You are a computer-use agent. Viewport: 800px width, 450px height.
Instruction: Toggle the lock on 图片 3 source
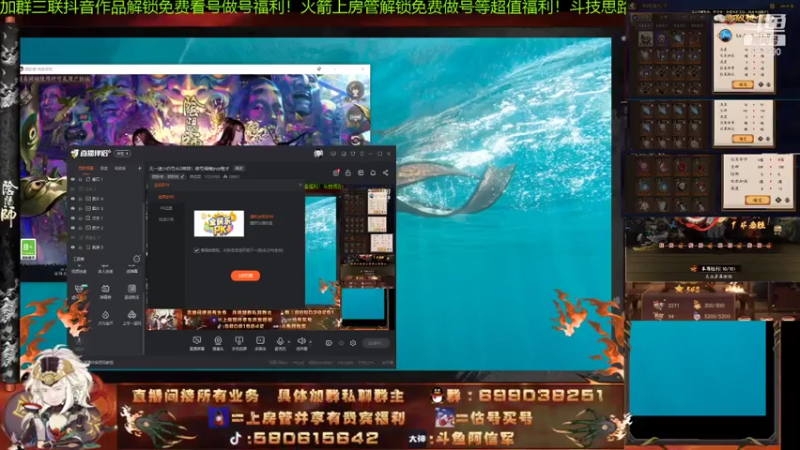[x=80, y=209]
